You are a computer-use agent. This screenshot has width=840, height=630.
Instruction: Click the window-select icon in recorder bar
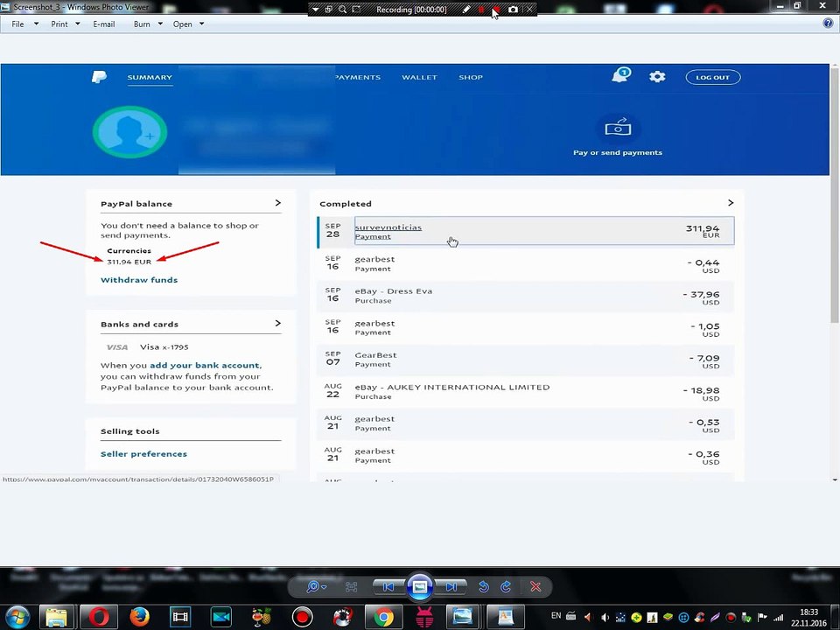tap(329, 10)
